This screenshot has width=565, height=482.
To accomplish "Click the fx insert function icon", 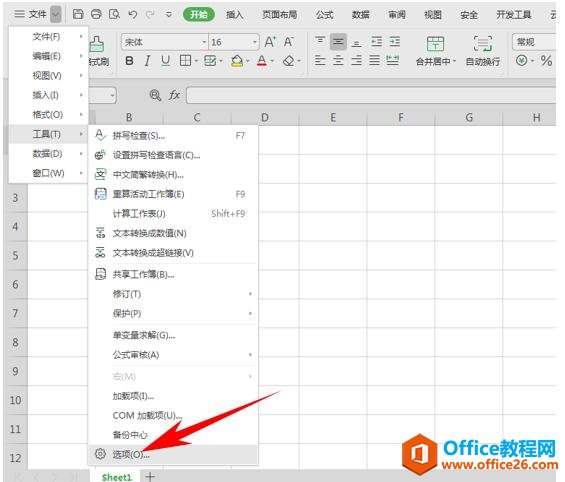I will [x=174, y=95].
